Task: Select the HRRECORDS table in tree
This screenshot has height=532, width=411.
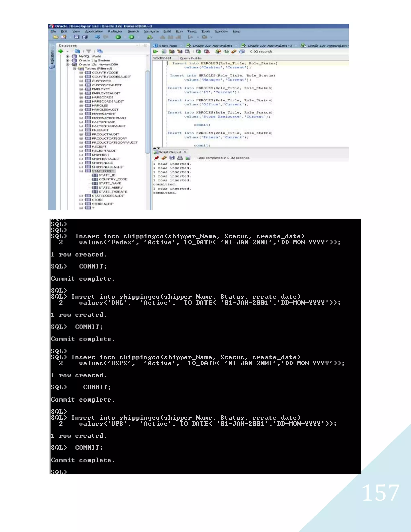Action: click(103, 97)
